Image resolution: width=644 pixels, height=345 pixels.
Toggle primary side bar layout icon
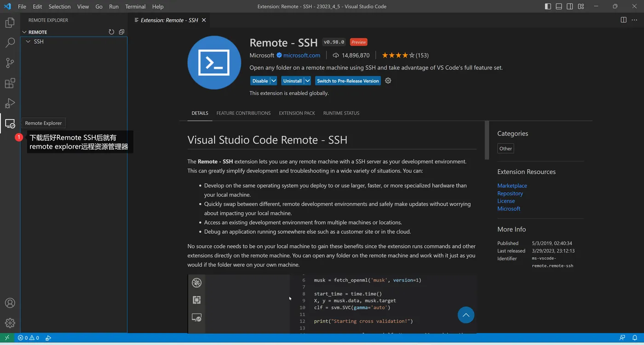[548, 6]
